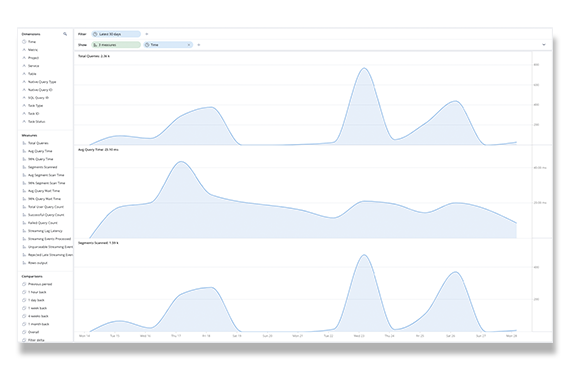Click the Avg Query Time chart title

coord(99,150)
